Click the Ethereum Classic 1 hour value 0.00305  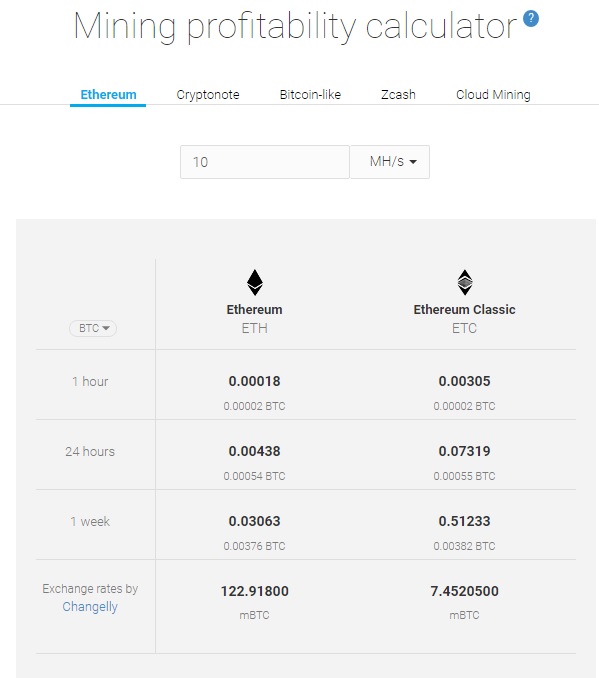464,381
